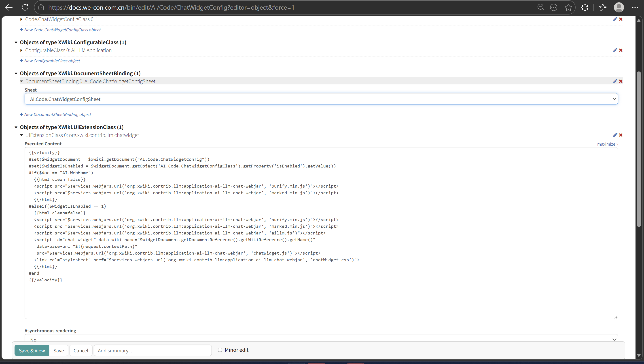The width and height of the screenshot is (644, 364).
Task: Click the Add summary input field
Action: click(153, 351)
